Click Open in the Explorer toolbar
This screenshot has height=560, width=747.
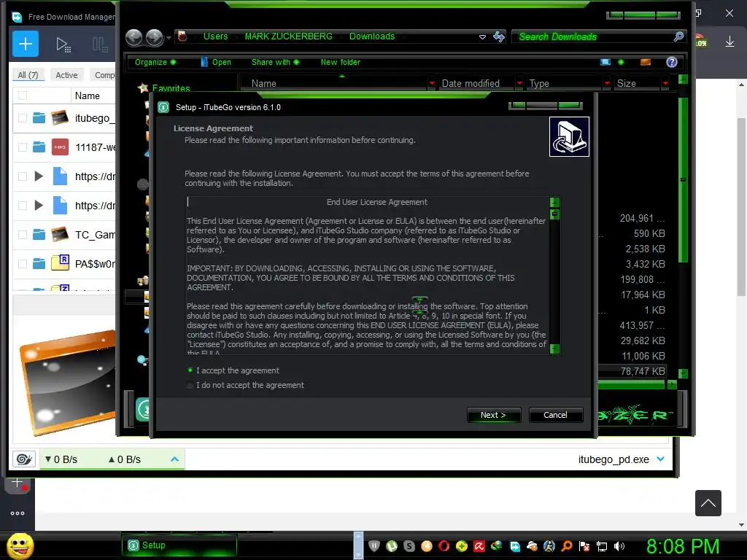click(216, 62)
